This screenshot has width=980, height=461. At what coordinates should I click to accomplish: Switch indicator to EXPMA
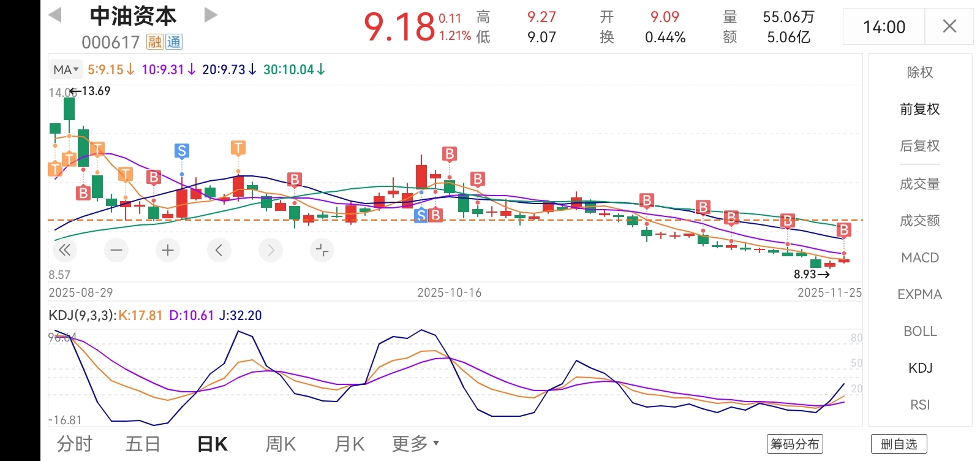(920, 294)
